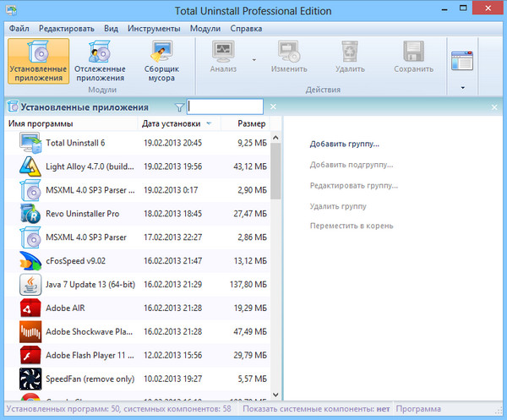
Task: Click the Добавить подгруппу... link
Action: 352,165
